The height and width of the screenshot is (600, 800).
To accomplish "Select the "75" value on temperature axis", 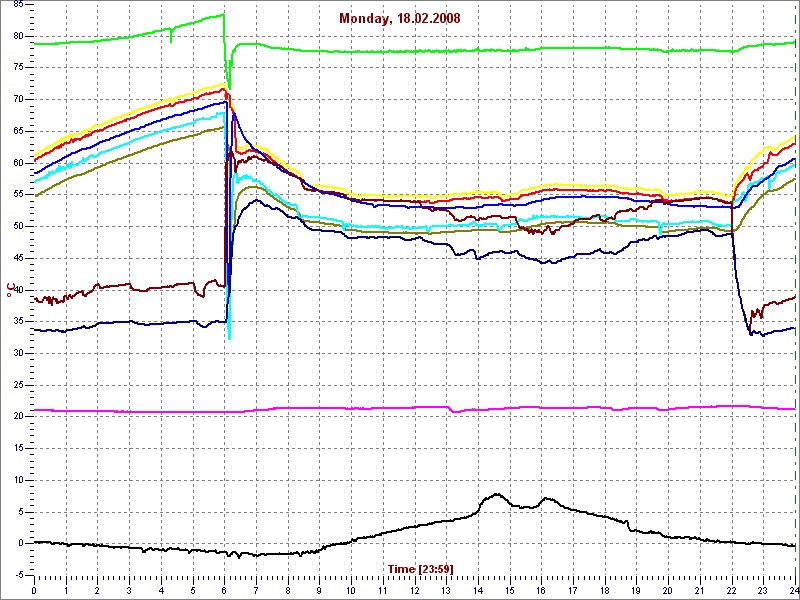I will point(18,68).
